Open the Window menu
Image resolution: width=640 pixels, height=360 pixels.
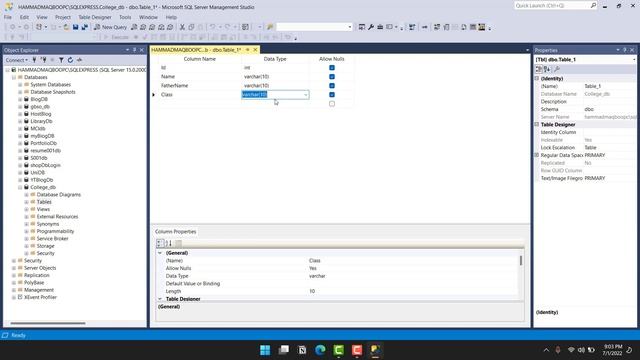point(148,17)
